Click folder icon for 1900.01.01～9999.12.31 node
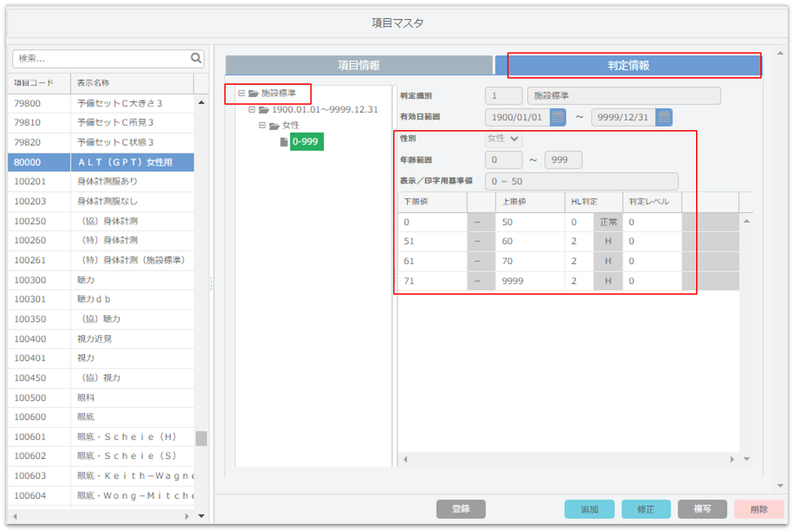Image resolution: width=794 pixels, height=532 pixels. [x=264, y=110]
